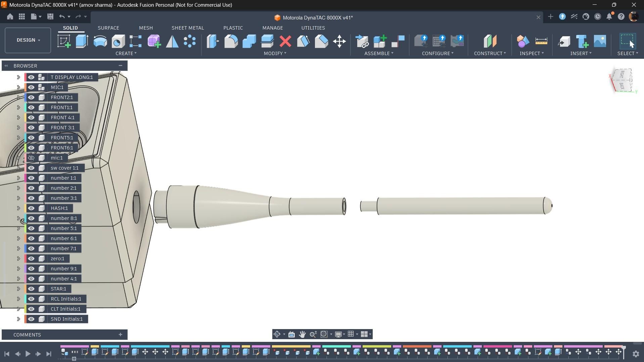Select the Extrude tool
The width and height of the screenshot is (644, 362).
pos(82,41)
